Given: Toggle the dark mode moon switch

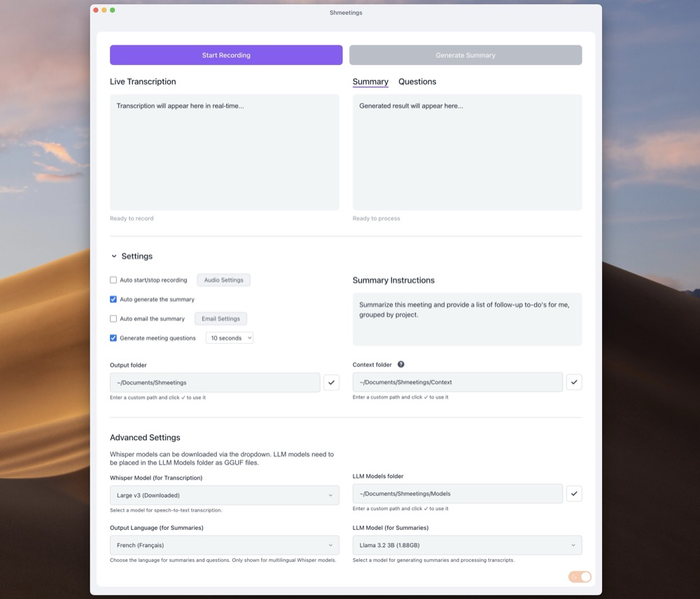Looking at the screenshot, I should click(578, 576).
